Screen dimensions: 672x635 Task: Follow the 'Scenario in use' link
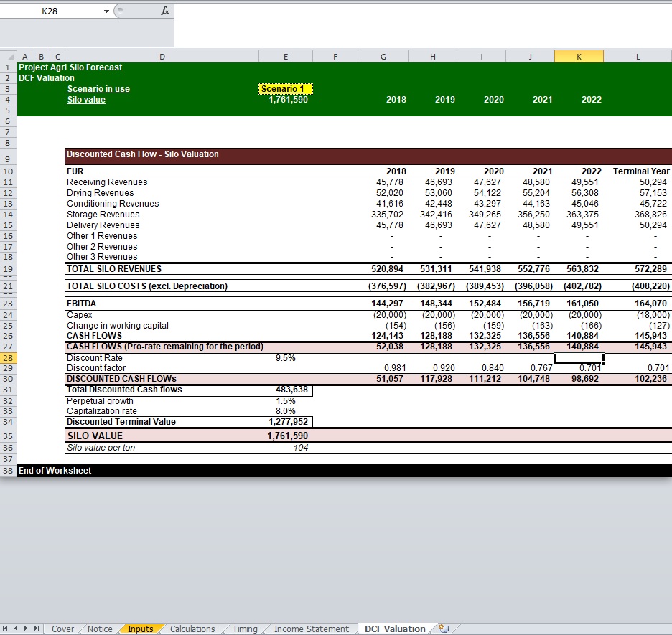coord(98,89)
